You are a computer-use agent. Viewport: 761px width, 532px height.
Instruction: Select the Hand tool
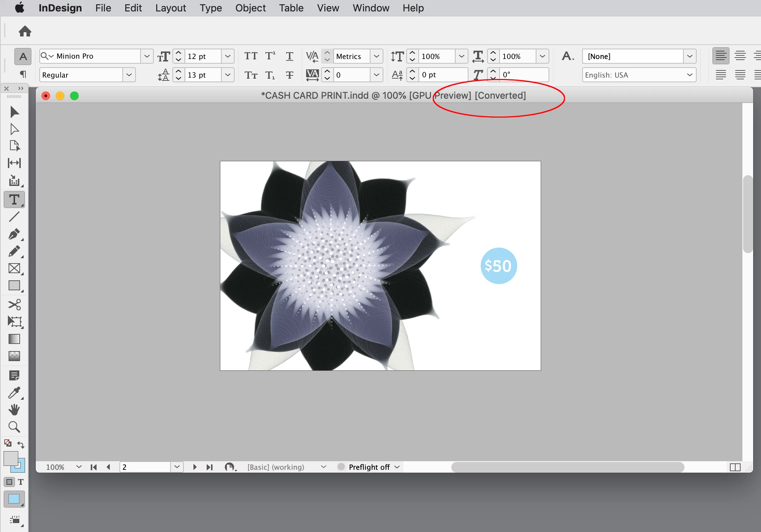coord(14,410)
